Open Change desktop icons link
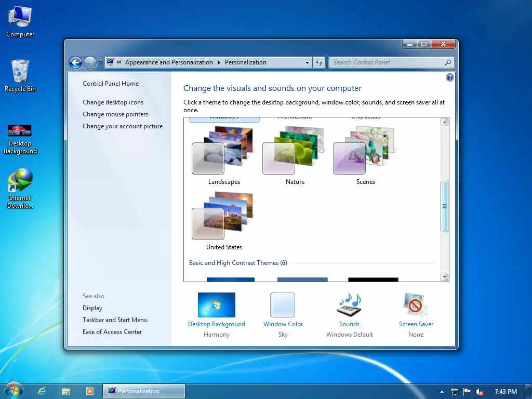Image resolution: width=532 pixels, height=399 pixels. click(113, 102)
